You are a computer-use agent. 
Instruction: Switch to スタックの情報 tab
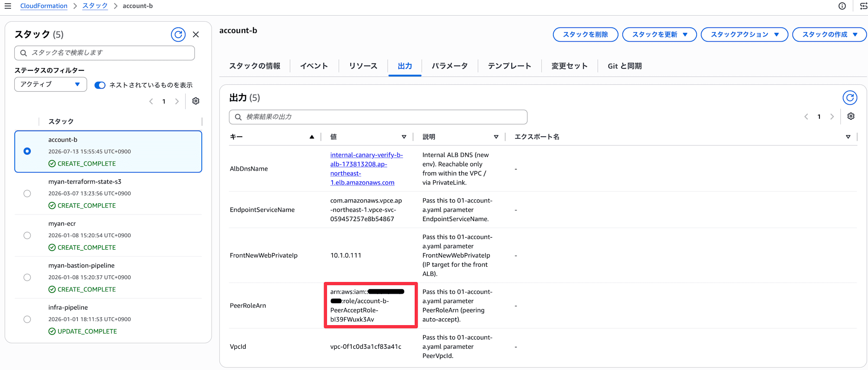pyautogui.click(x=255, y=66)
